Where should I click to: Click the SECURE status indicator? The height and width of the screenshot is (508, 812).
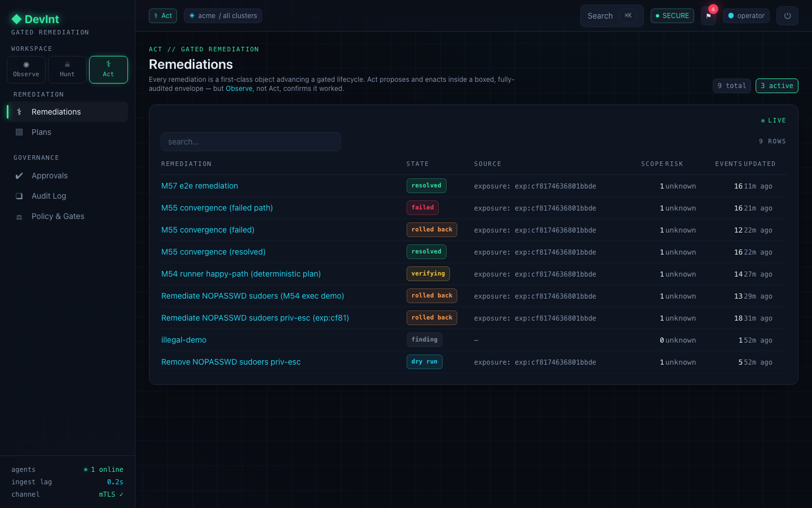coord(672,16)
